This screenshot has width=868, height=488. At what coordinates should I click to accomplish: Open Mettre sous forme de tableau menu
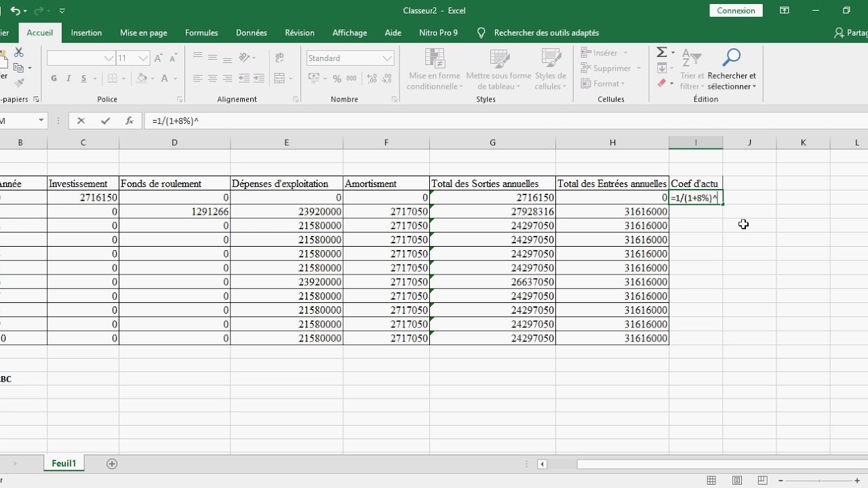pos(498,69)
